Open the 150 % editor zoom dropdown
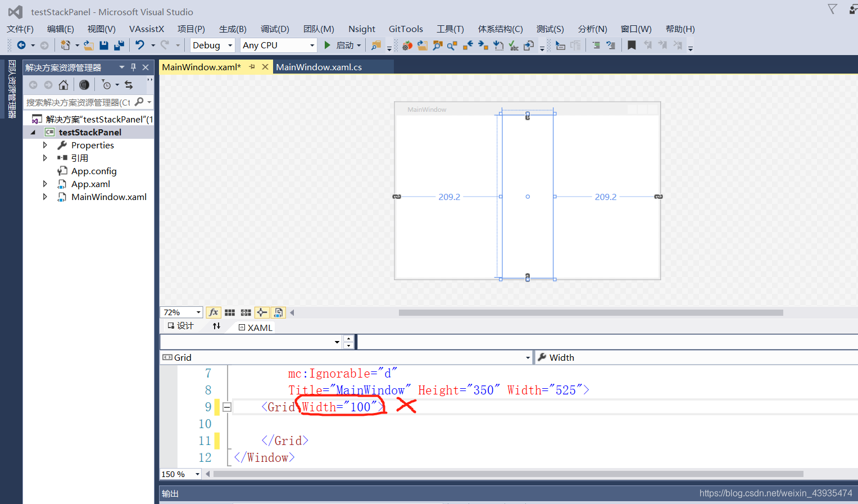The image size is (858, 504). (x=180, y=474)
